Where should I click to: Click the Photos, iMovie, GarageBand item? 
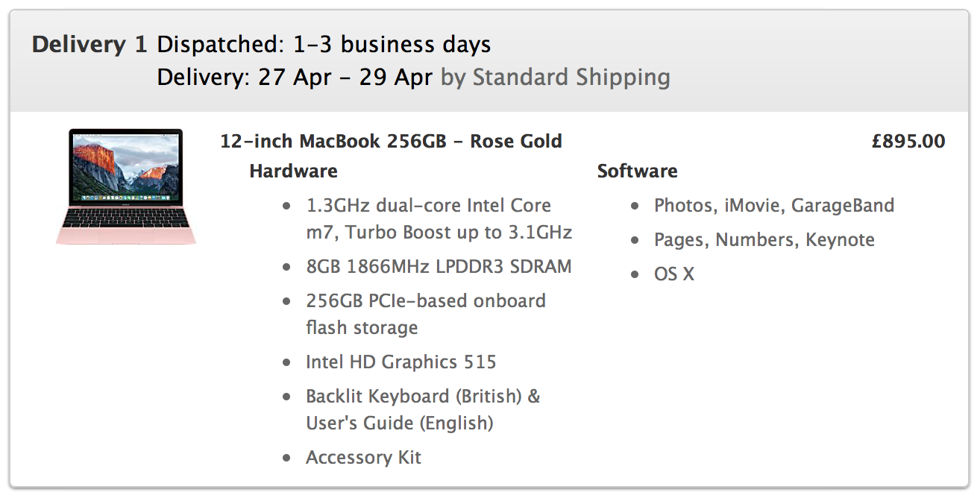773,205
